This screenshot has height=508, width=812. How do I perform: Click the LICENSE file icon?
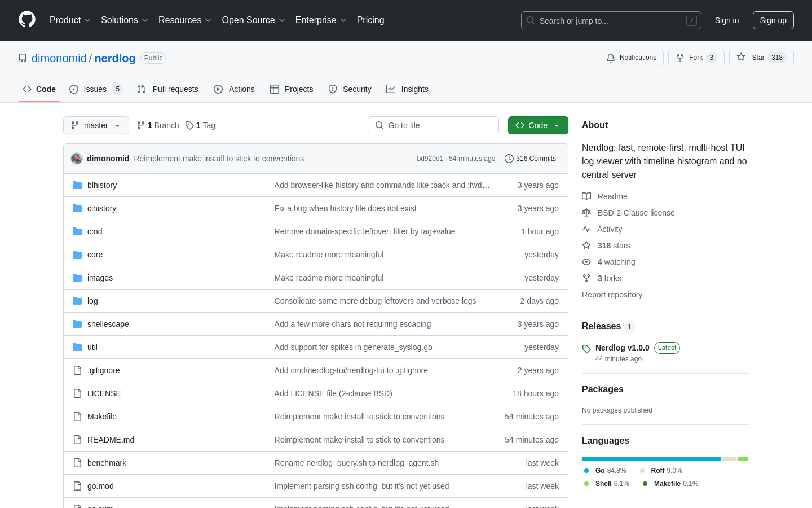77,393
